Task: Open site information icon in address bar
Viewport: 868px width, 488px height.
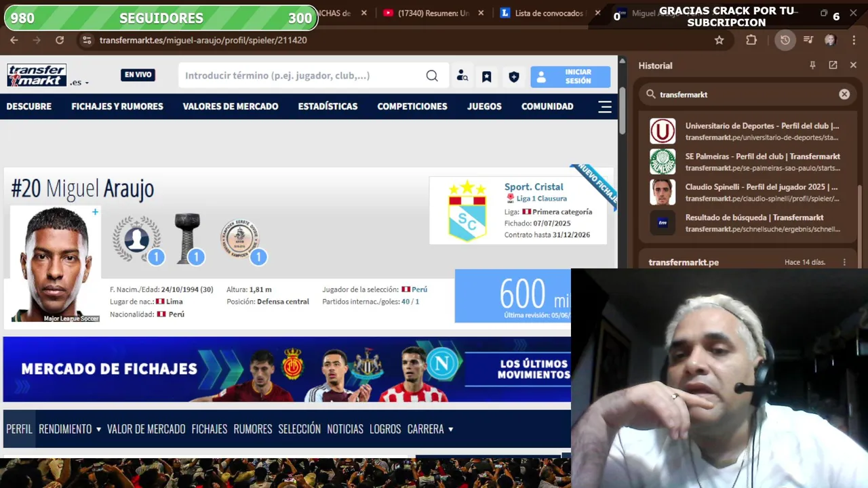Action: point(87,40)
